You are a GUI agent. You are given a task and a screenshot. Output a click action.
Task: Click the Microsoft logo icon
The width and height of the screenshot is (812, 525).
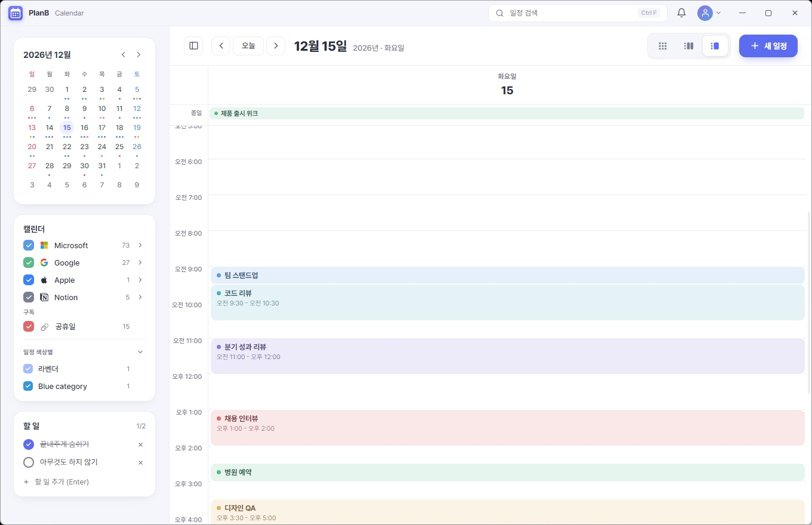[44, 245]
